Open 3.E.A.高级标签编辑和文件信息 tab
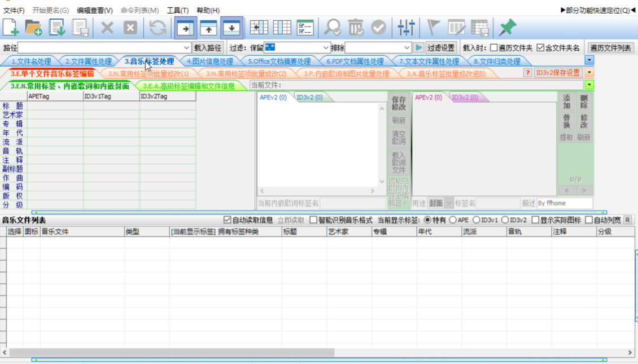 click(x=189, y=86)
